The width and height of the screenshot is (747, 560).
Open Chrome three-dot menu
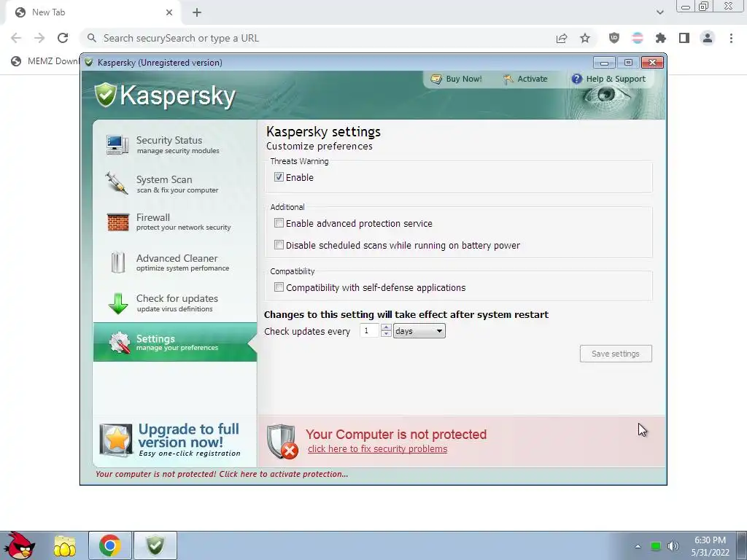[731, 38]
